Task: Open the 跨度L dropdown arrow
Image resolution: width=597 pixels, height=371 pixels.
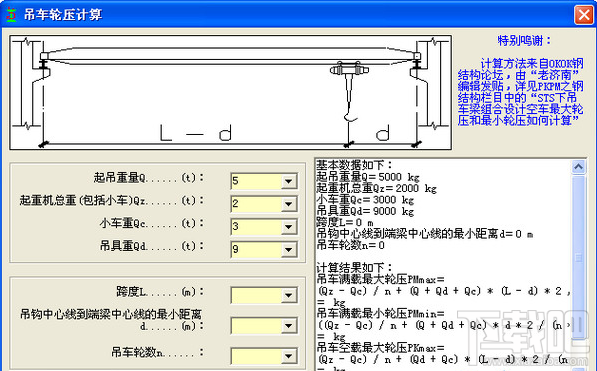Action: [289, 295]
